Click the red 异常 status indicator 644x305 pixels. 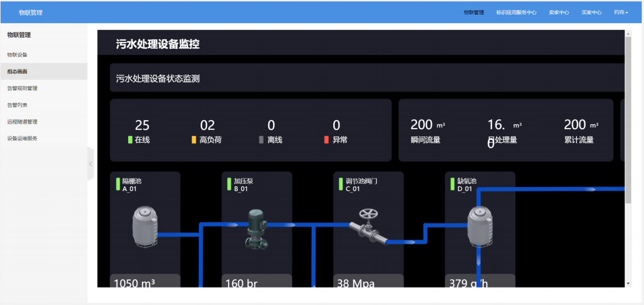click(326, 140)
